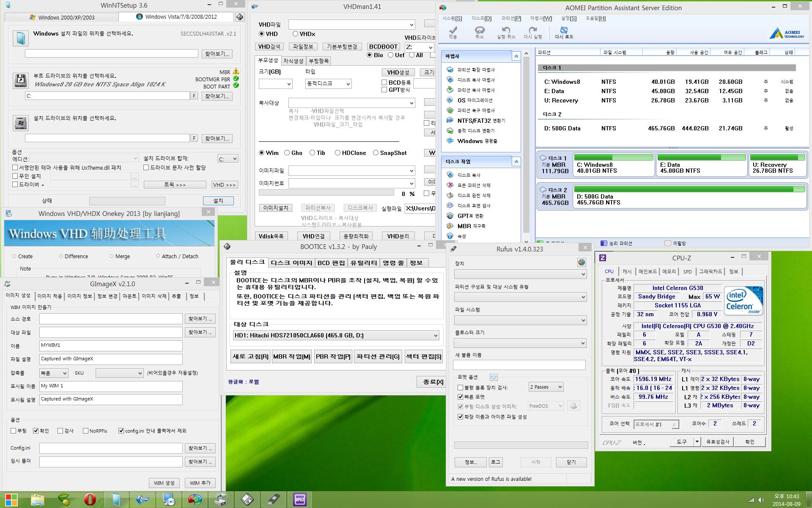Viewport: 812px width, 508px height.
Task: Click the 설치 button in WinNTSetup
Action: click(218, 201)
